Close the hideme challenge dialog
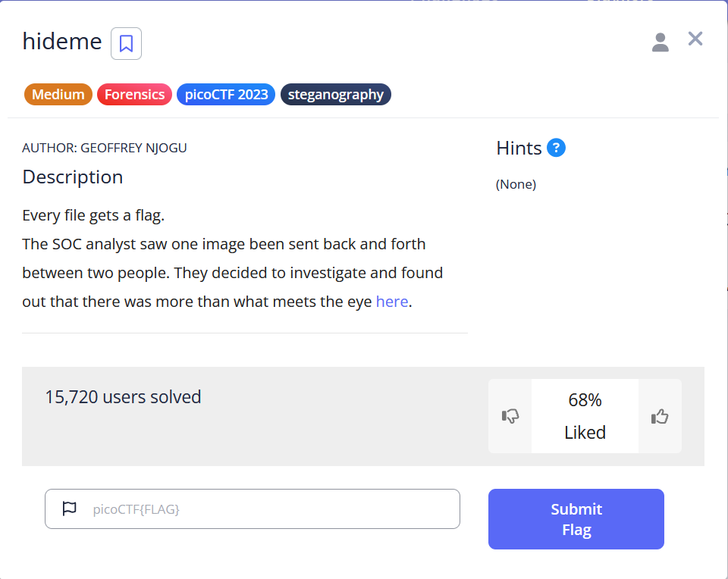The width and height of the screenshot is (728, 579). (695, 39)
